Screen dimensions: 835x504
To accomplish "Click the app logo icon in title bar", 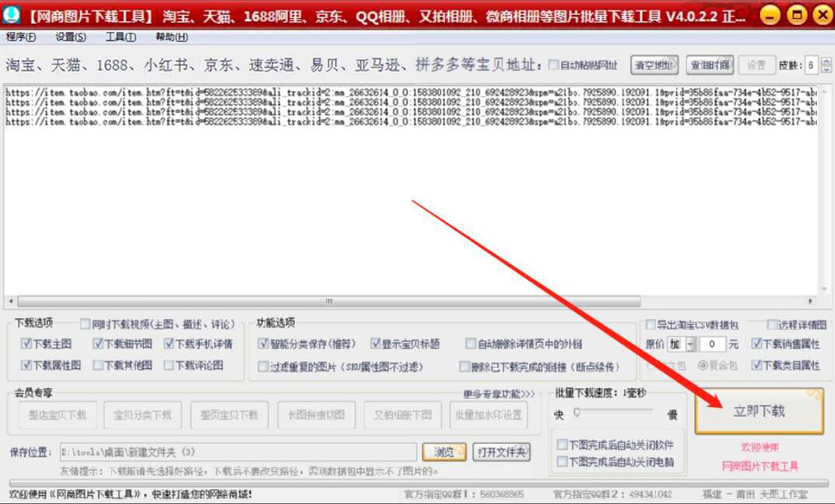I will [x=11, y=14].
